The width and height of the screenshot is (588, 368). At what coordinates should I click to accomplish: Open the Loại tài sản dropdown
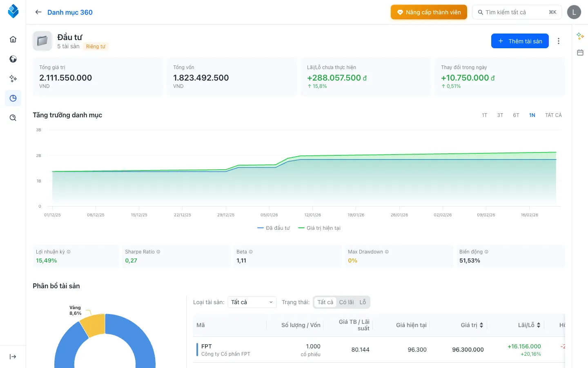tap(252, 302)
